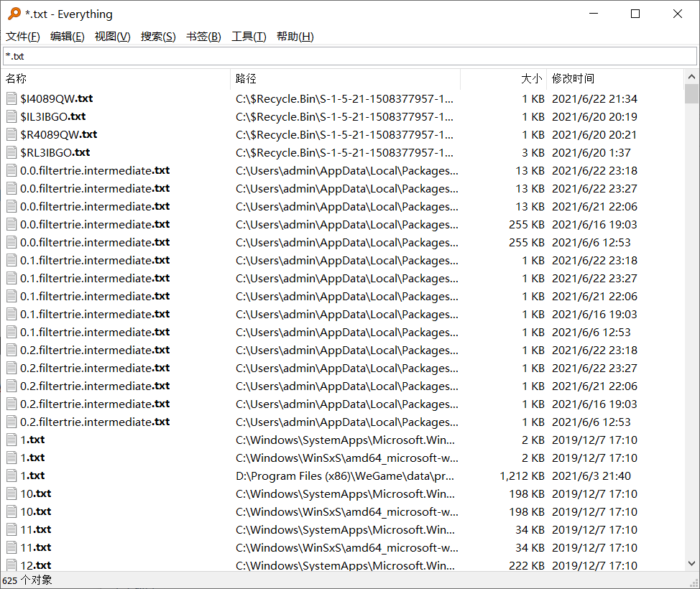Select 10.txt in WinSxS path
The image size is (700, 589).
coord(36,511)
